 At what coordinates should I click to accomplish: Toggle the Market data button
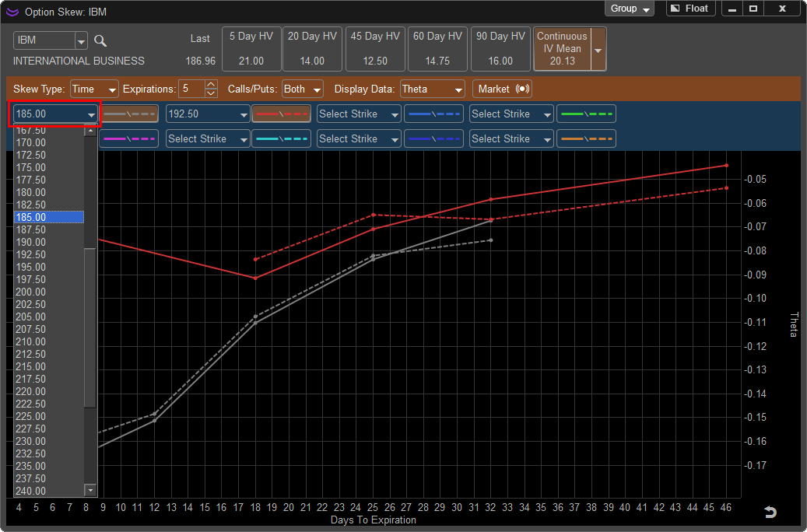[502, 89]
